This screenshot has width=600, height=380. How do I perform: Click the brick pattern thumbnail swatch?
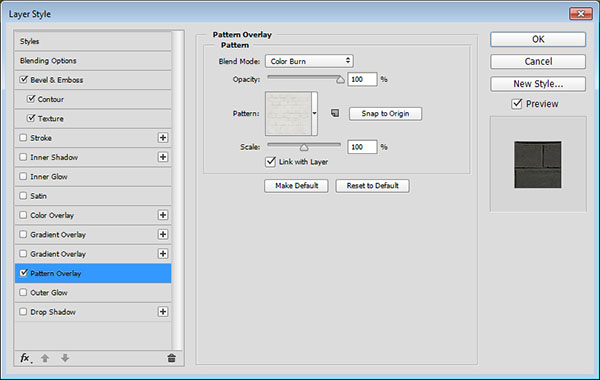(x=289, y=113)
